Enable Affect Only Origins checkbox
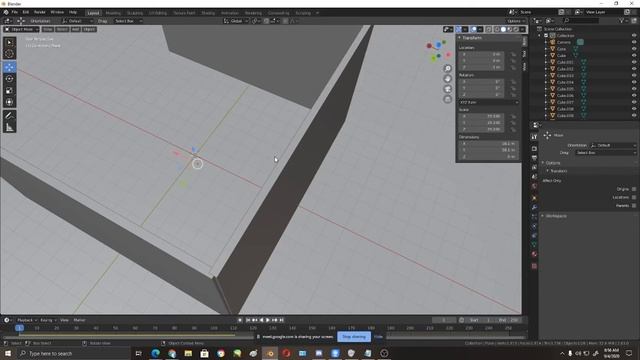This screenshot has width=640, height=360. pos(634,189)
